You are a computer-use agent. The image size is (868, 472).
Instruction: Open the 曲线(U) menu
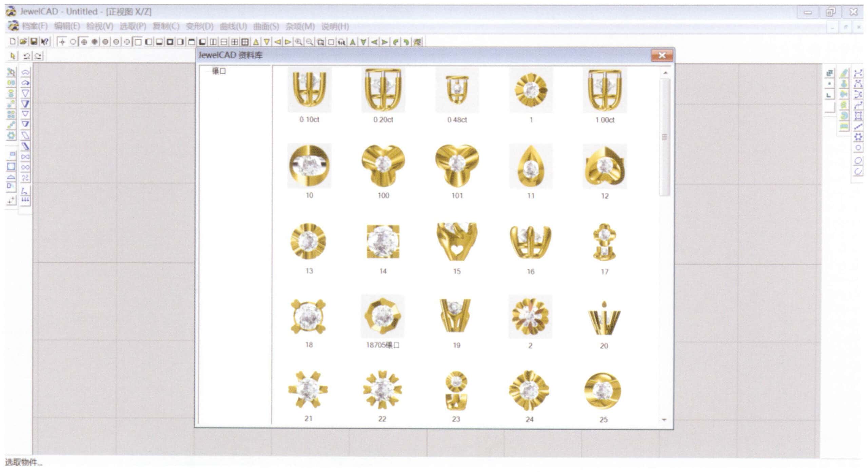[233, 26]
